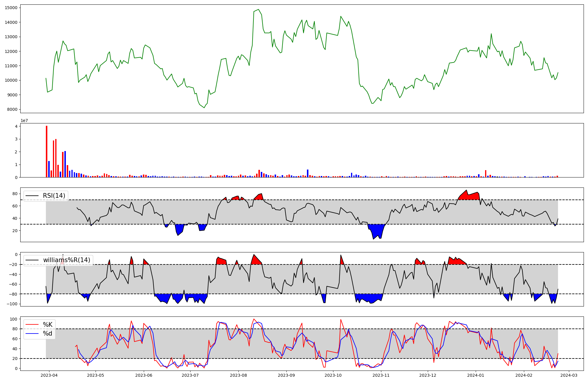588x382 pixels.
Task: Select the %d legend entry
Action: pyautogui.click(x=48, y=333)
